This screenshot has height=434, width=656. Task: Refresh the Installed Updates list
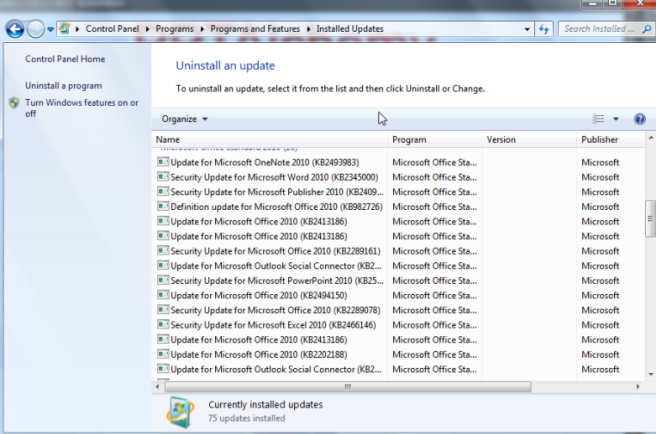pyautogui.click(x=544, y=29)
